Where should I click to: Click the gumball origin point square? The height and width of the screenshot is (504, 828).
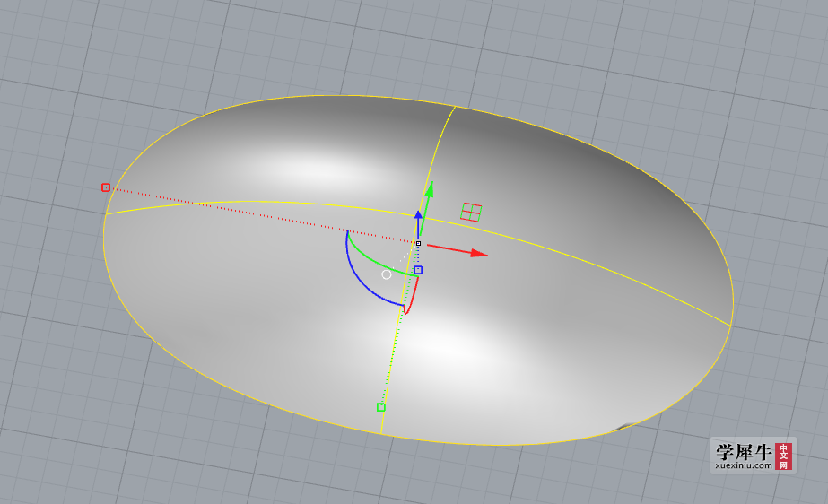point(418,243)
